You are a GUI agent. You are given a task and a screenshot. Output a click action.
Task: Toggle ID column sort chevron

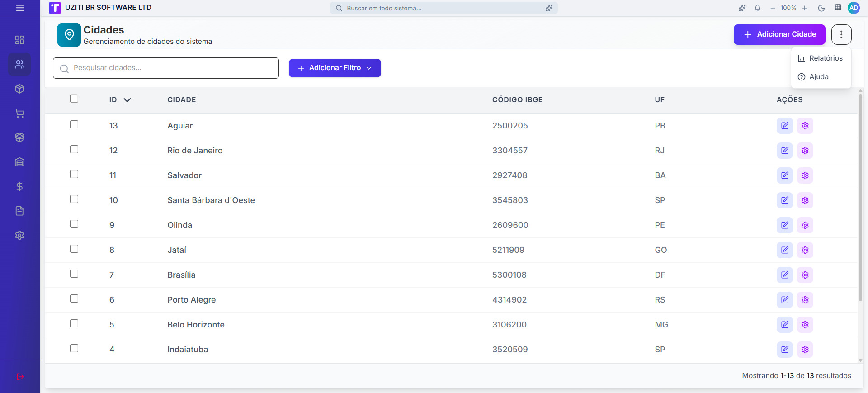coord(127,100)
